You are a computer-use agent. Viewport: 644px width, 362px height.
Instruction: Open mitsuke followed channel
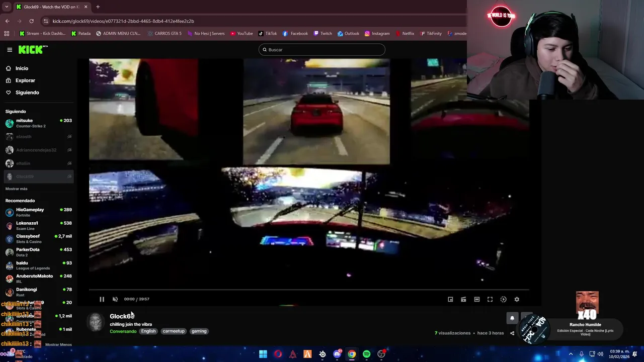[38, 123]
